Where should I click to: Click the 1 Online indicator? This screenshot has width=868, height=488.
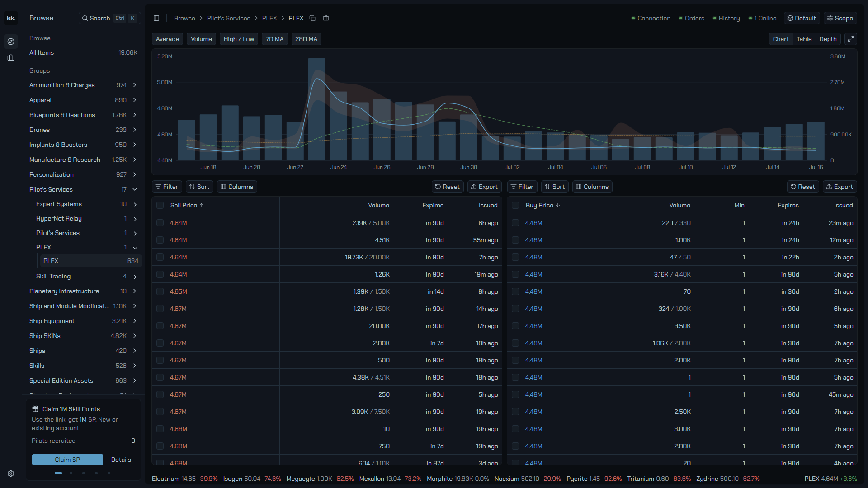pos(763,18)
